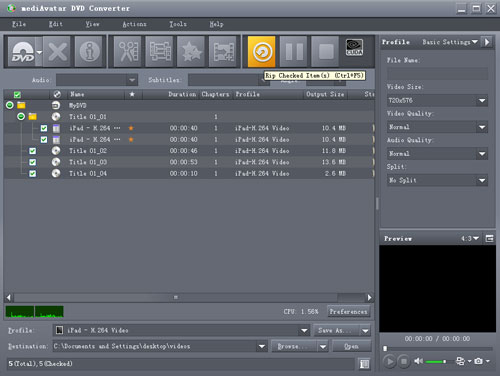Stop the preview playback

point(404,361)
